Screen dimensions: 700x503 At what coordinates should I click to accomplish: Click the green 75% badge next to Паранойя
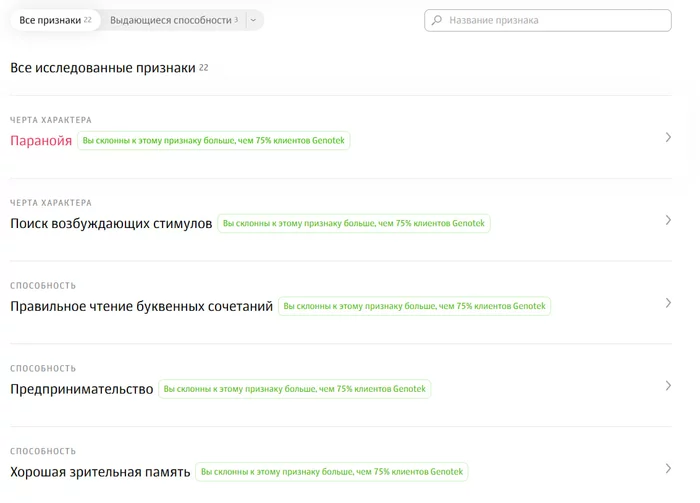click(213, 141)
